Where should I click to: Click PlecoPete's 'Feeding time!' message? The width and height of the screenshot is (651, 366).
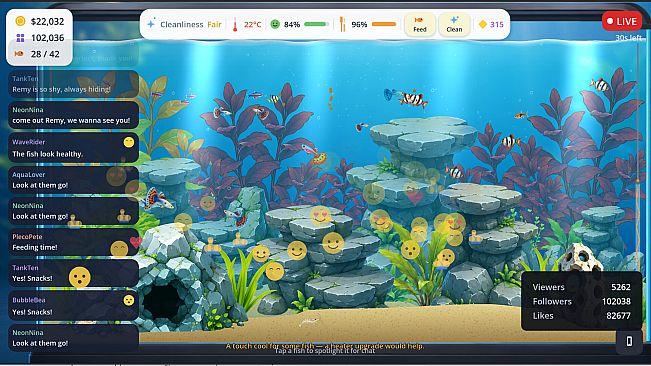73,242
